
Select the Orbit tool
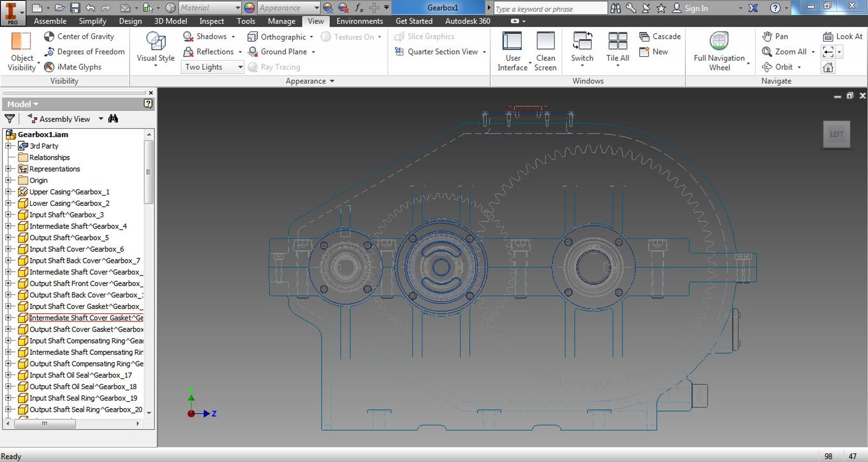click(777, 67)
